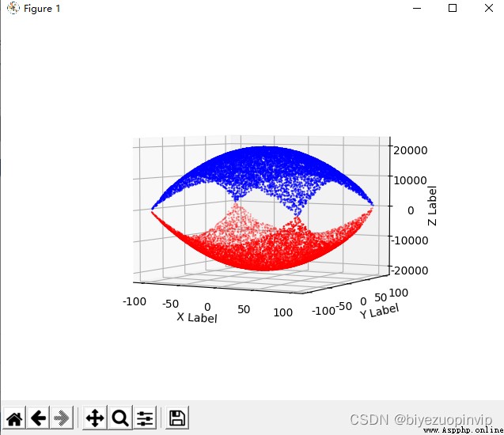Click the 'Z Label' axis label
504x435 pixels.
432,206
